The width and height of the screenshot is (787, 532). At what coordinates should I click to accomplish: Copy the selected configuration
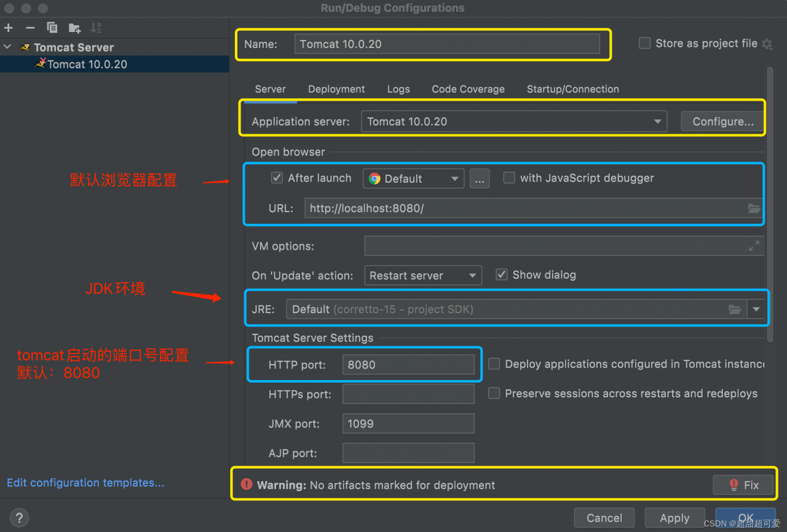click(52, 28)
